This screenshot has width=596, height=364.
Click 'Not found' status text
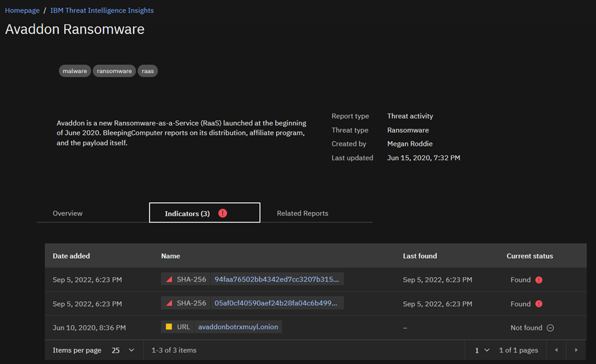[x=526, y=328]
